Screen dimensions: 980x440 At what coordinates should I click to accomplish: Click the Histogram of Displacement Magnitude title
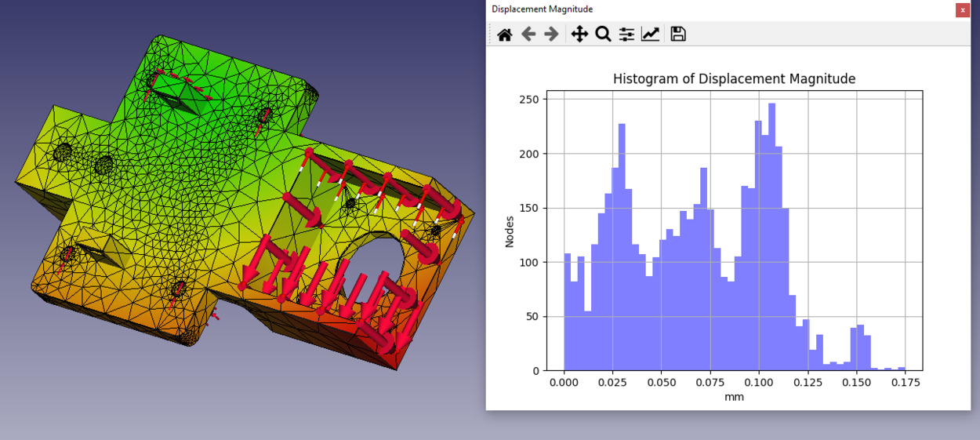click(x=734, y=78)
